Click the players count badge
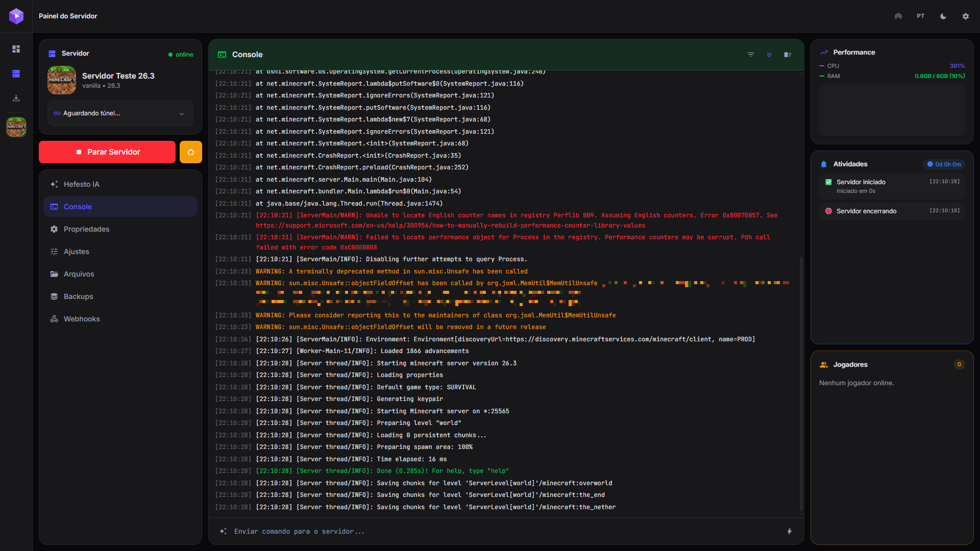This screenshot has height=551, width=980. point(959,365)
